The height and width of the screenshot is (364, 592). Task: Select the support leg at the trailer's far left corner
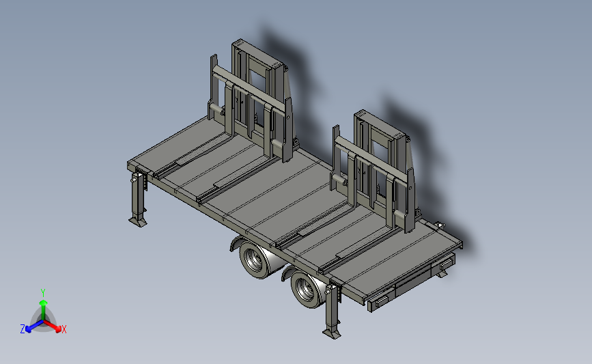coord(138,199)
